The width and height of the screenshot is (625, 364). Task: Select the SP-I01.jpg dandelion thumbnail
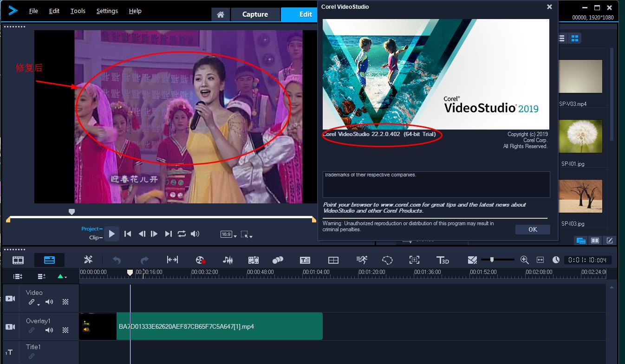tap(580, 136)
